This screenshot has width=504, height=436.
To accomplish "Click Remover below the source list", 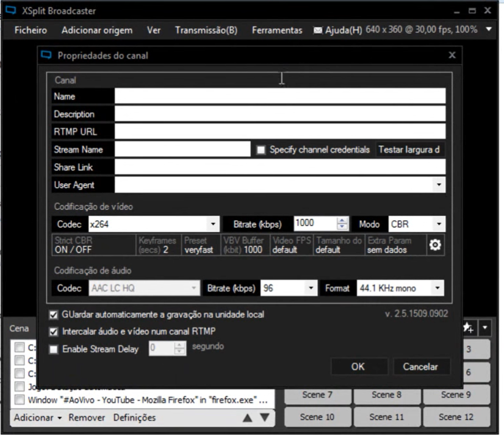I will point(87,418).
